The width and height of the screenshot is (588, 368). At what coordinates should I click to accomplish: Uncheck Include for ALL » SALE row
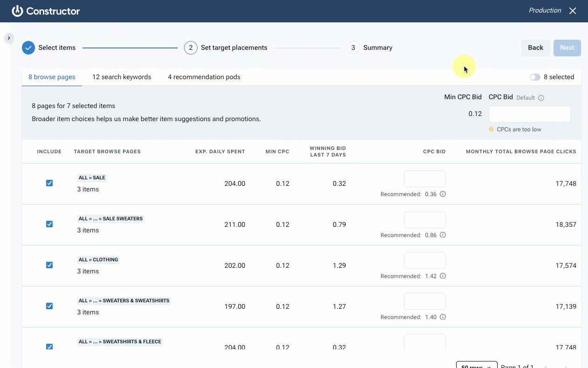(49, 183)
